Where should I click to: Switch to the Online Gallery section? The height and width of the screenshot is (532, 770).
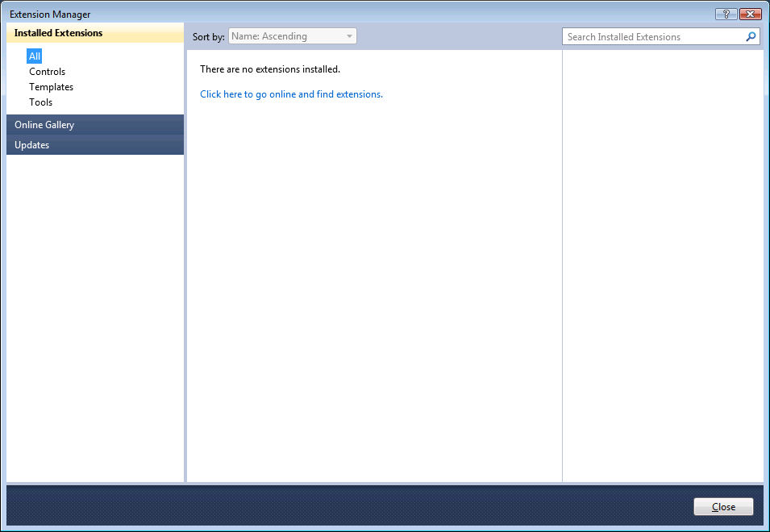click(95, 125)
